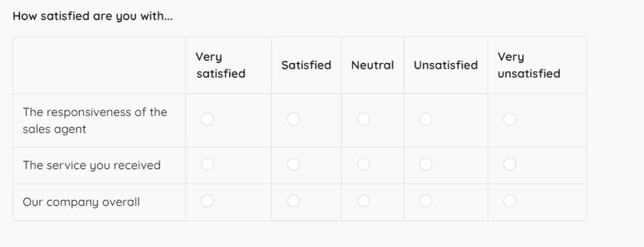
Task: Select Unsatisfied for the service you received
Action: [x=426, y=164]
